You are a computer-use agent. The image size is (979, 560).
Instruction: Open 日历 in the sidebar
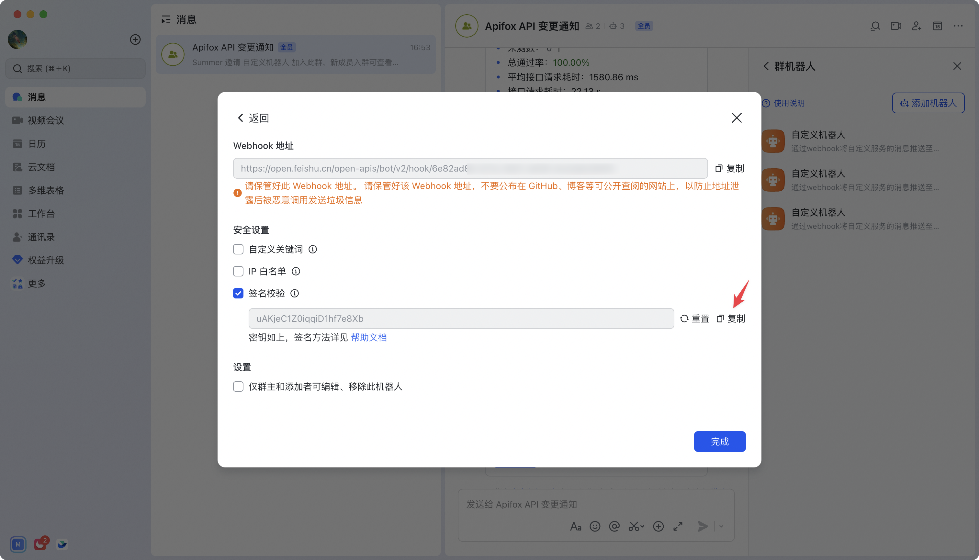(37, 144)
